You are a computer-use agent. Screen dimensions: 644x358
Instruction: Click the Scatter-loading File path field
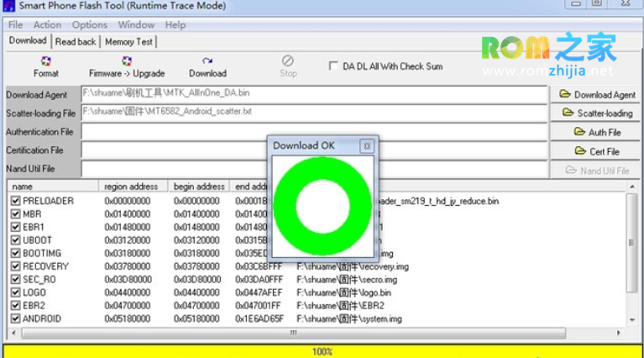[313, 113]
